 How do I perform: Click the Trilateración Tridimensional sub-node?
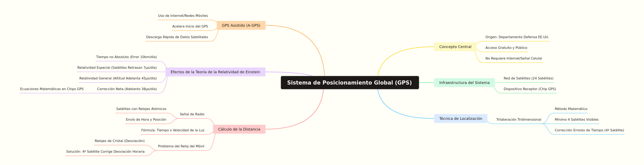pyautogui.click(x=518, y=119)
